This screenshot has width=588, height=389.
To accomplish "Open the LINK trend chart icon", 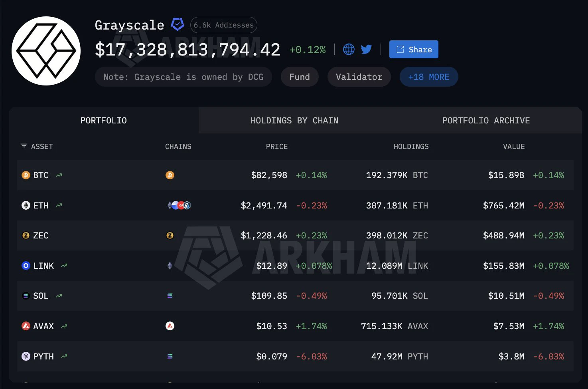I will tap(64, 266).
